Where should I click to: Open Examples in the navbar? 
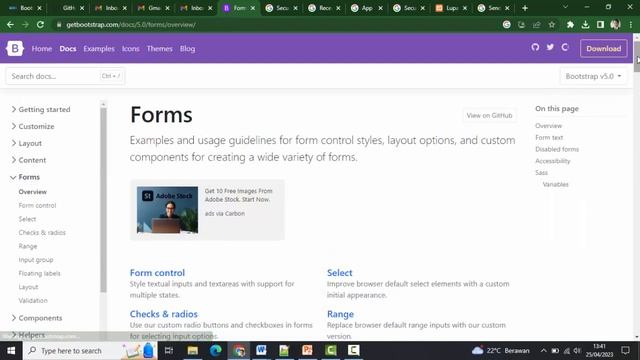pyautogui.click(x=99, y=49)
